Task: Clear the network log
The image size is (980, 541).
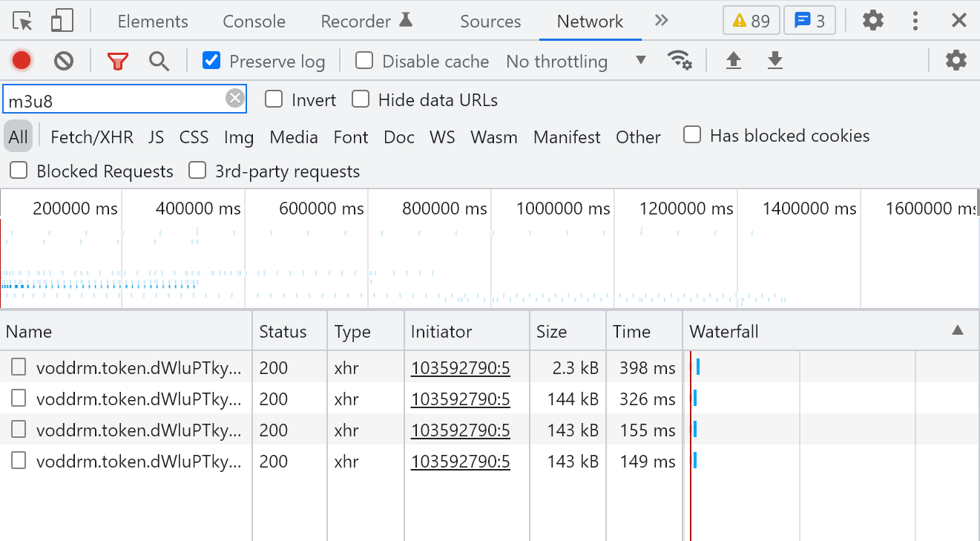Action: pos(64,61)
